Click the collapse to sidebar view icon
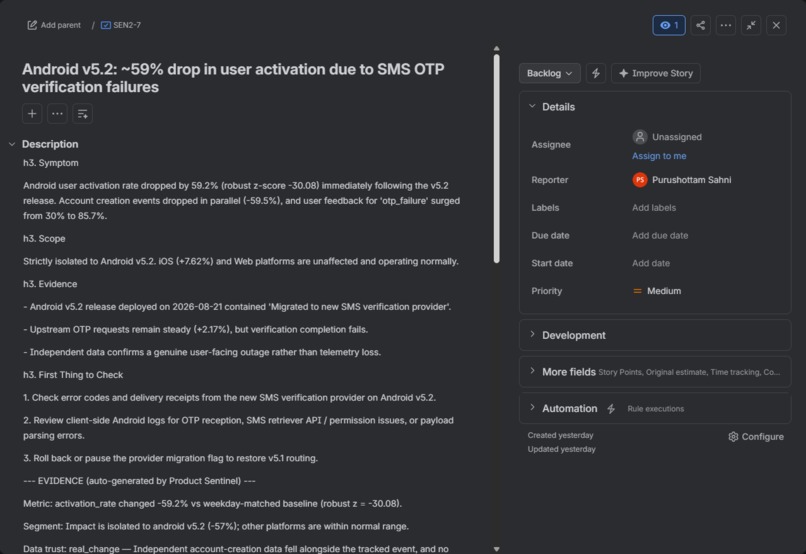The height and width of the screenshot is (554, 806). (x=751, y=25)
